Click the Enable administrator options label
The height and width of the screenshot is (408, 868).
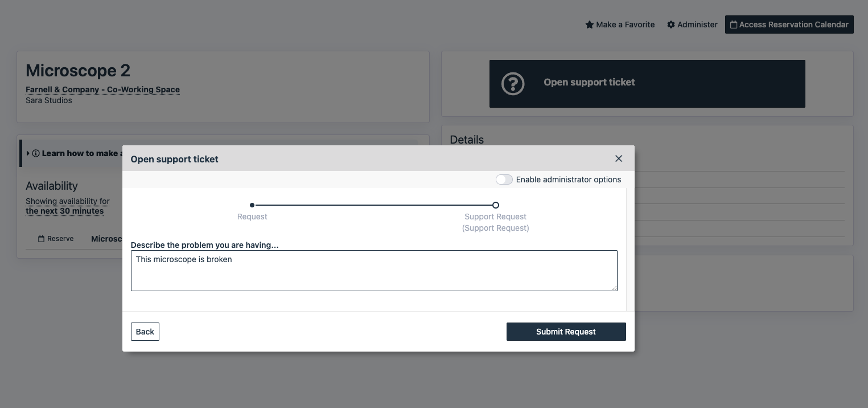tap(568, 179)
